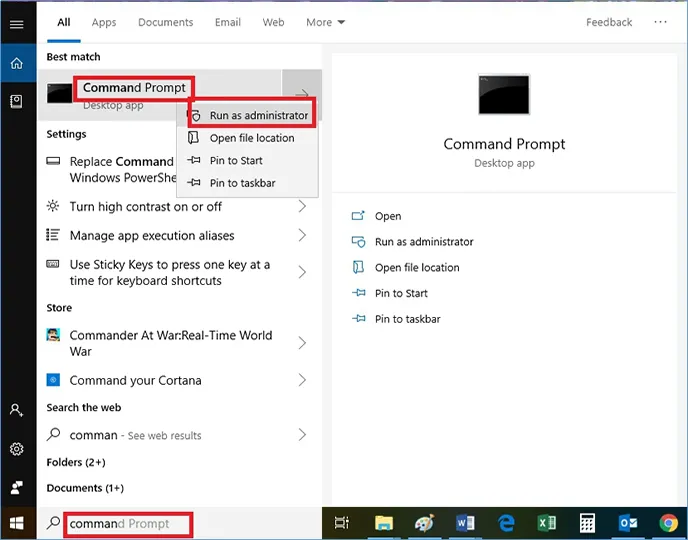
Task: Open Commander At War:Real-Time World War result
Action: pos(180,343)
